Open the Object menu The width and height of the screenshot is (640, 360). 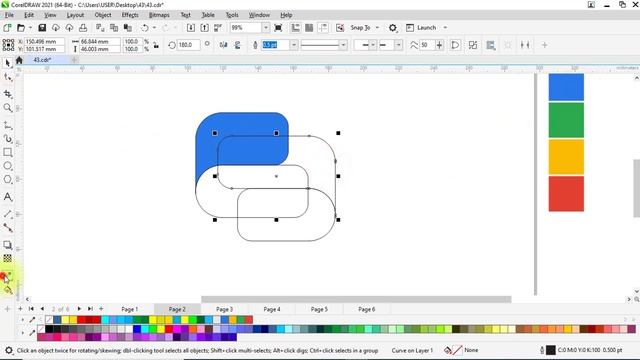103,15
